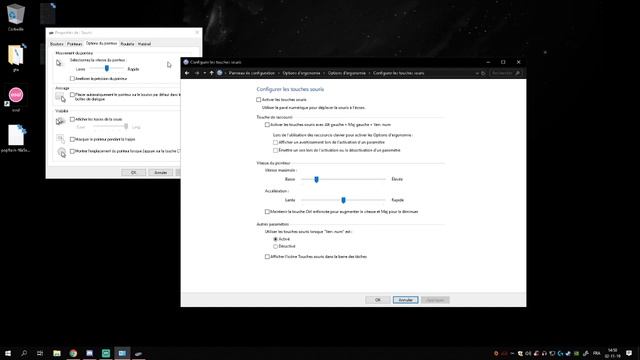
Task: Open the Windows Start menu
Action: click(x=8, y=353)
